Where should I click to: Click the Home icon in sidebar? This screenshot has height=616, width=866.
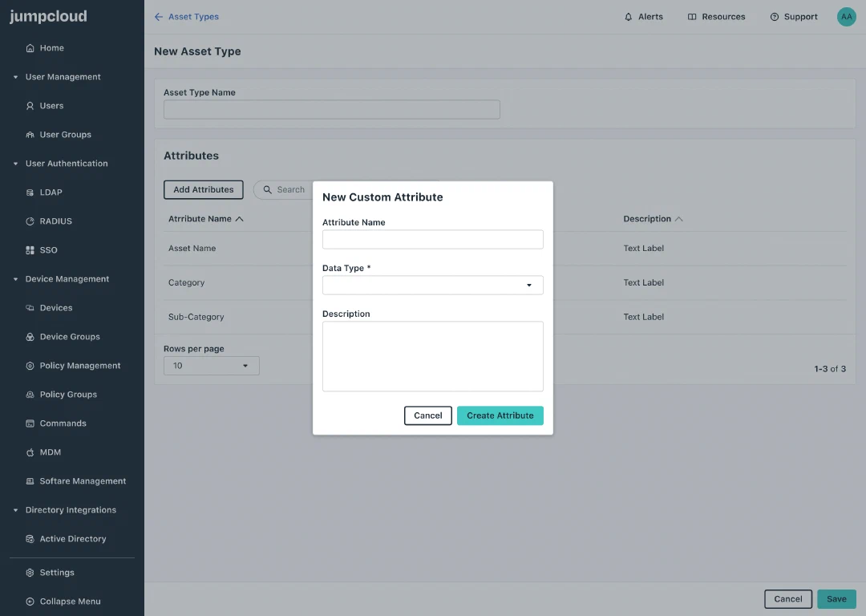(30, 48)
